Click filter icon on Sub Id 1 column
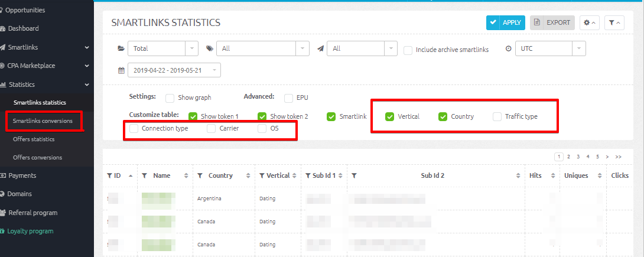The width and height of the screenshot is (644, 257). pos(307,175)
